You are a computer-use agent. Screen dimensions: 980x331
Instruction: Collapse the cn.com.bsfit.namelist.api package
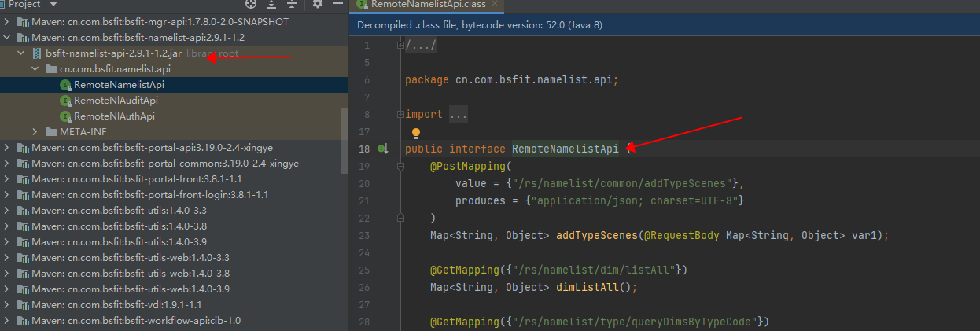pyautogui.click(x=35, y=69)
